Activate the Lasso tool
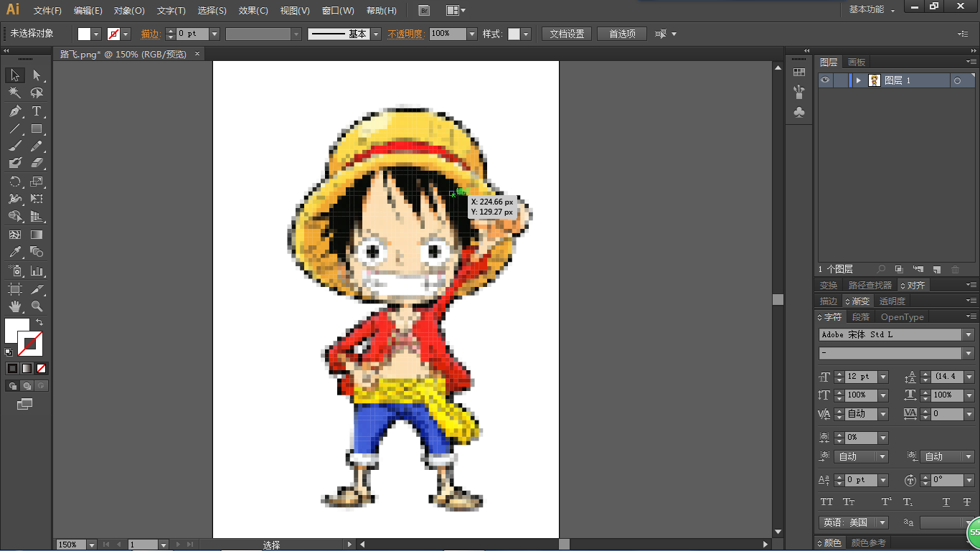The image size is (980, 551). 37,93
